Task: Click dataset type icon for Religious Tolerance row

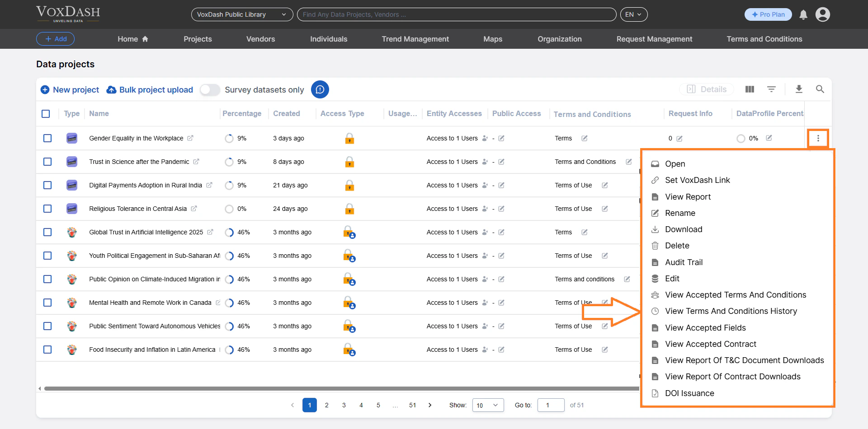Action: click(x=72, y=209)
